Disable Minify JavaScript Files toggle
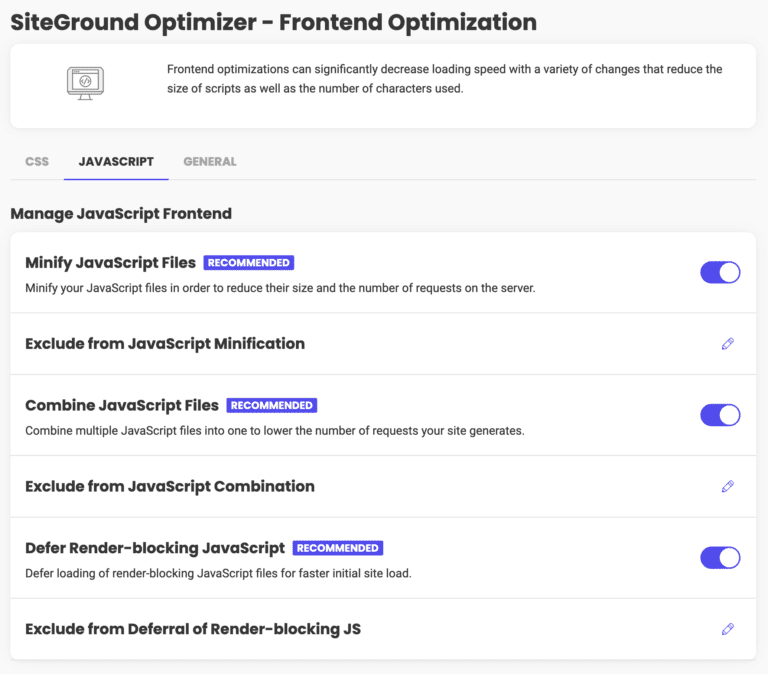The width and height of the screenshot is (768, 674). pos(720,272)
